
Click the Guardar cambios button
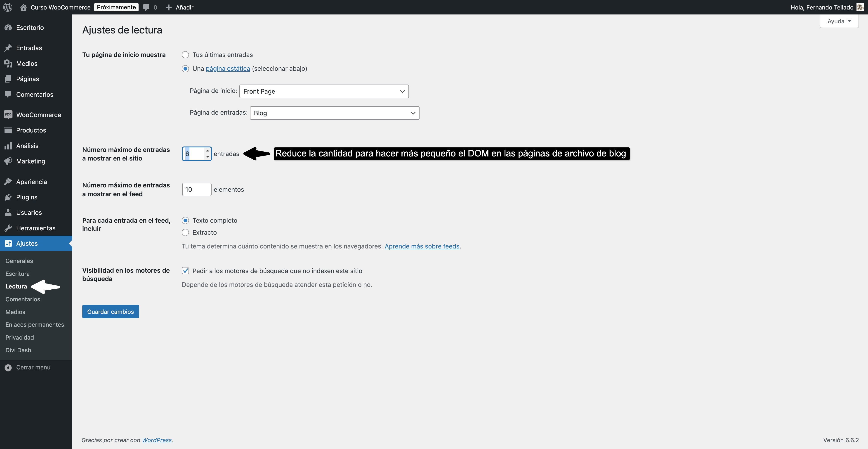(x=110, y=312)
